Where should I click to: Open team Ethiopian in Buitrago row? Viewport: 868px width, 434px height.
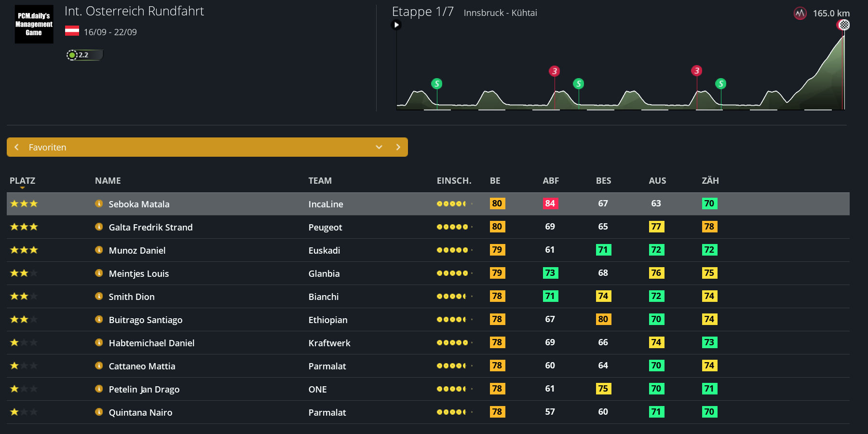pos(328,320)
